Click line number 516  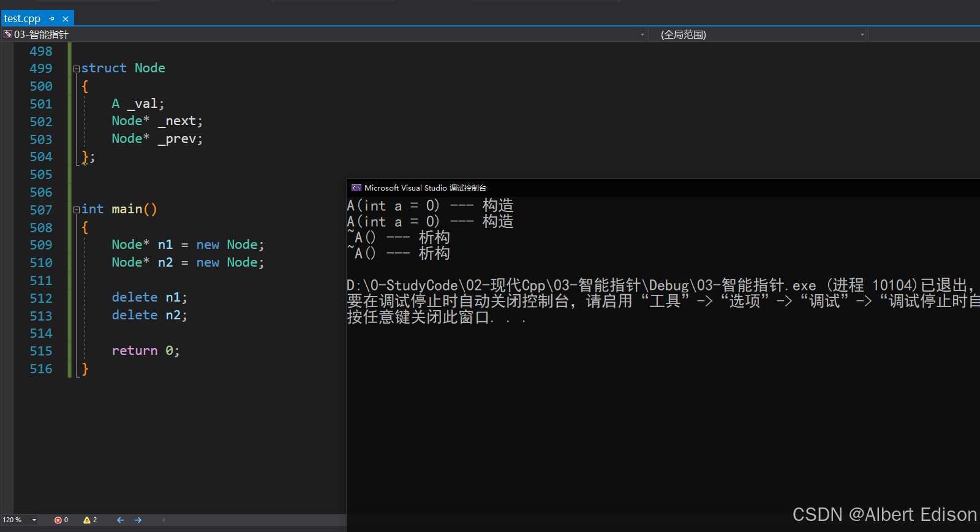[41, 369]
